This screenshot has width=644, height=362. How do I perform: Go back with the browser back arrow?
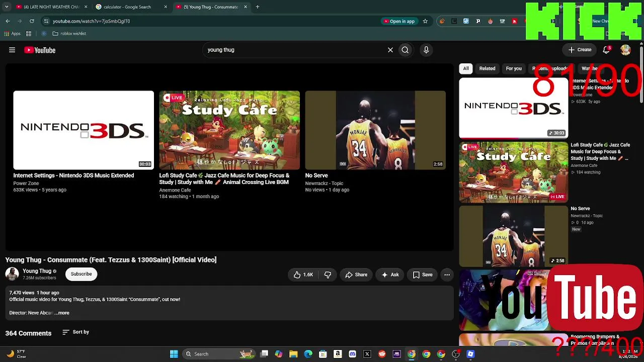(x=8, y=21)
